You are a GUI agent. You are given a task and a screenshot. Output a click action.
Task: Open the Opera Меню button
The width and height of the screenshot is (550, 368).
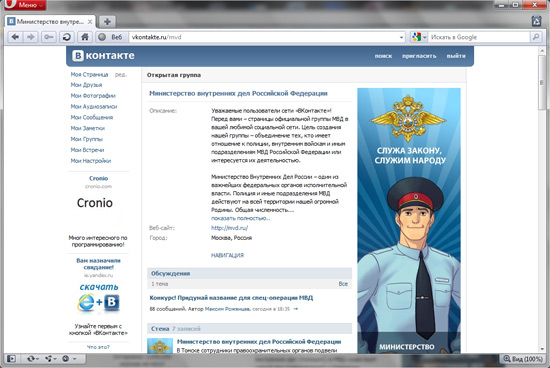click(25, 5)
